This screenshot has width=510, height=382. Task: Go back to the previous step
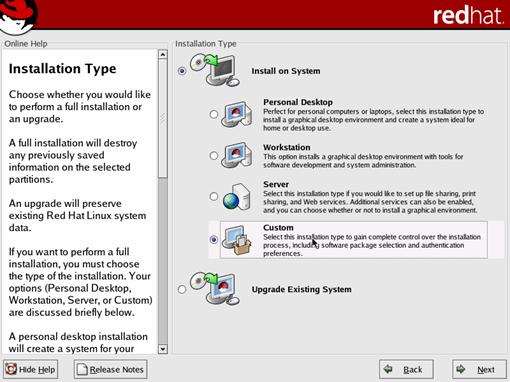click(406, 369)
